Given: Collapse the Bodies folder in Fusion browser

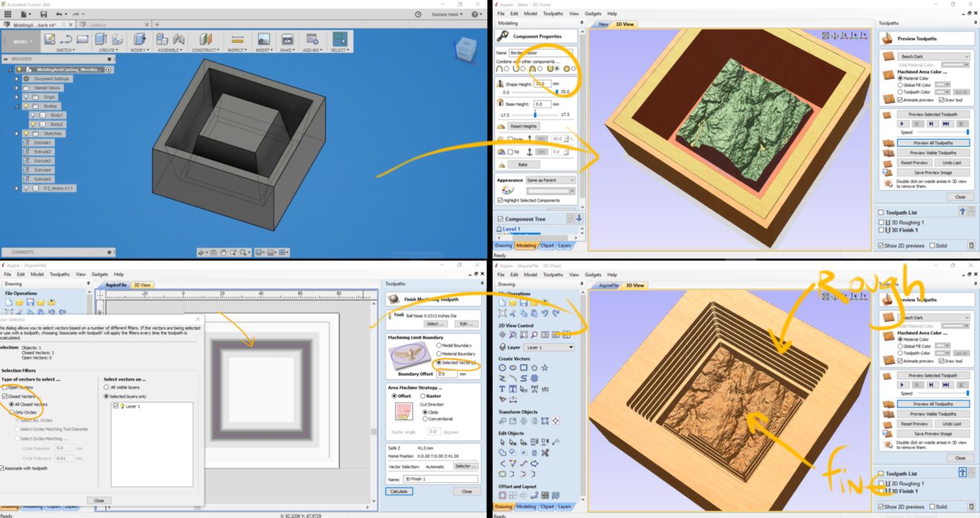Looking at the screenshot, I should coord(17,106).
